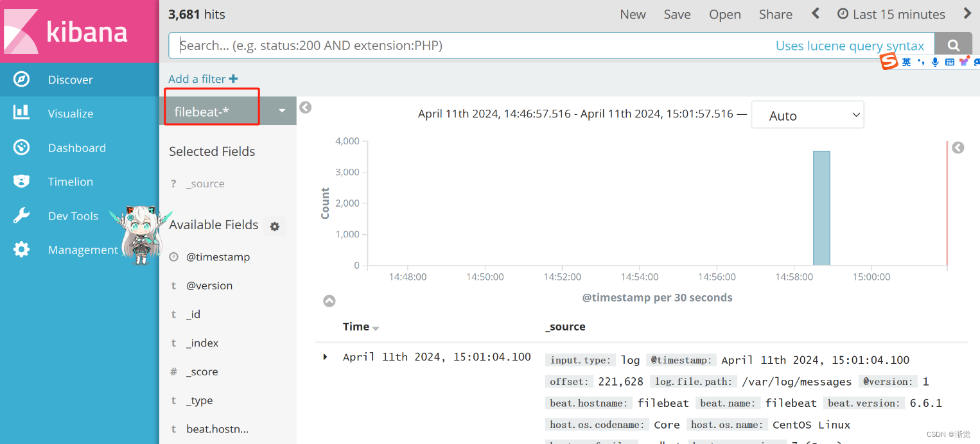The image size is (980, 444).
Task: Select the Dashboard menu label
Action: click(77, 148)
